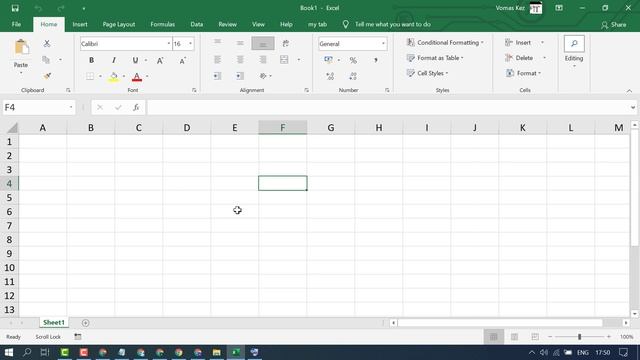This screenshot has width=640, height=360.
Task: Apply red font color swatch
Action: pos(137,76)
